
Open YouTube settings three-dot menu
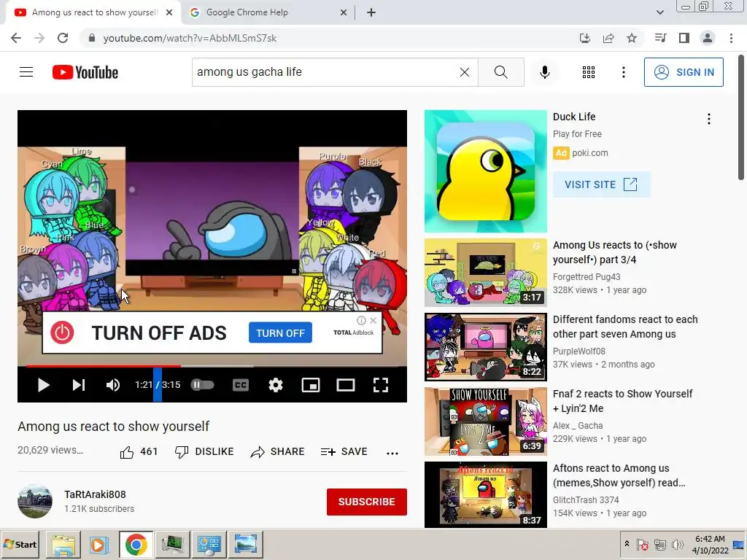tap(623, 72)
